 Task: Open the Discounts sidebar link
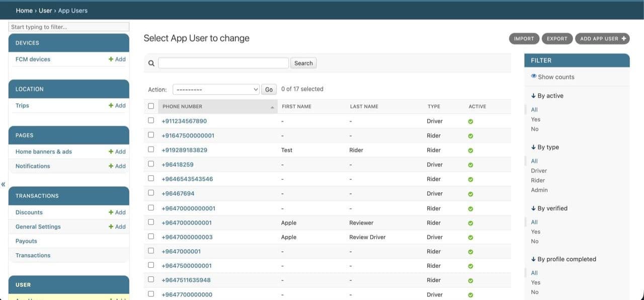[29, 212]
